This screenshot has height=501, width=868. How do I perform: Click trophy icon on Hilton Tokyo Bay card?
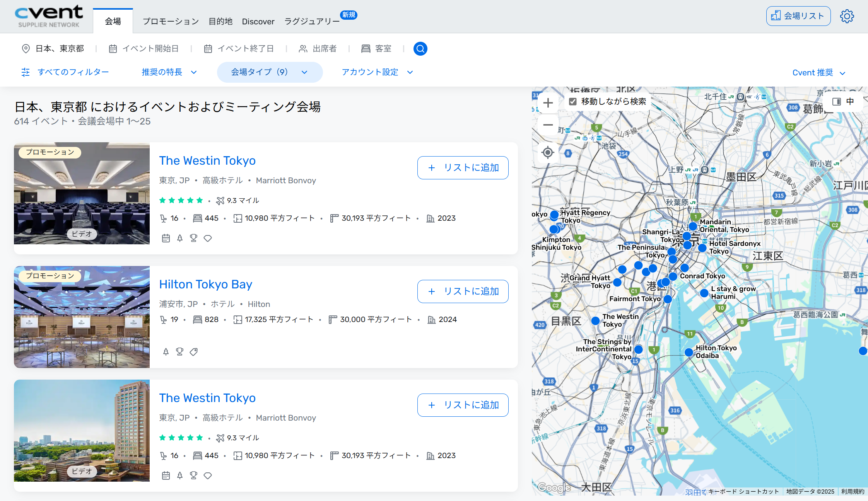[180, 351]
